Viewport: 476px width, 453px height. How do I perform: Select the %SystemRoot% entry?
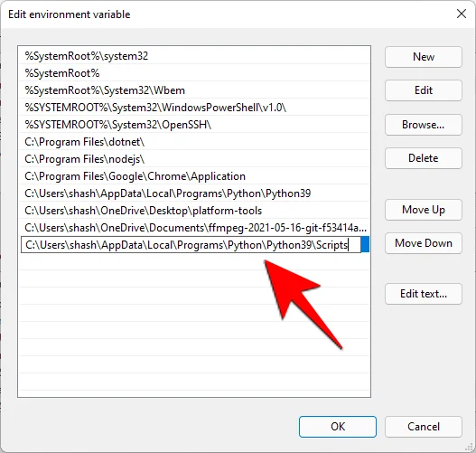tap(194, 73)
